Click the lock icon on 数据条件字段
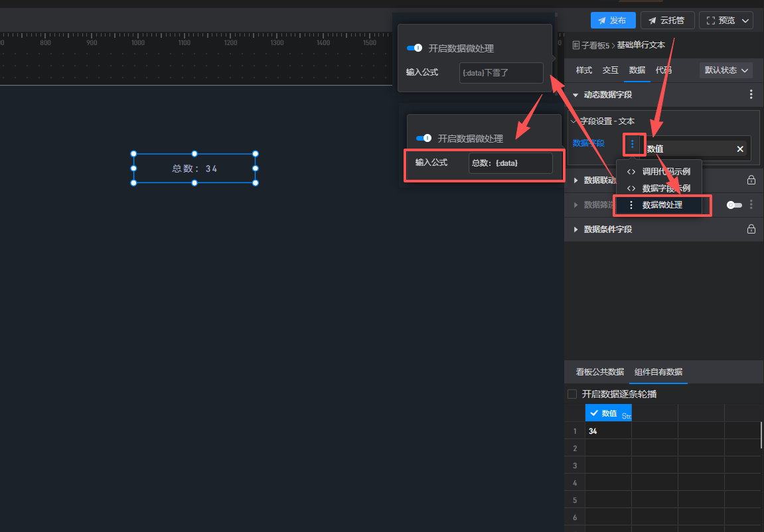The height and width of the screenshot is (532, 764). (751, 230)
